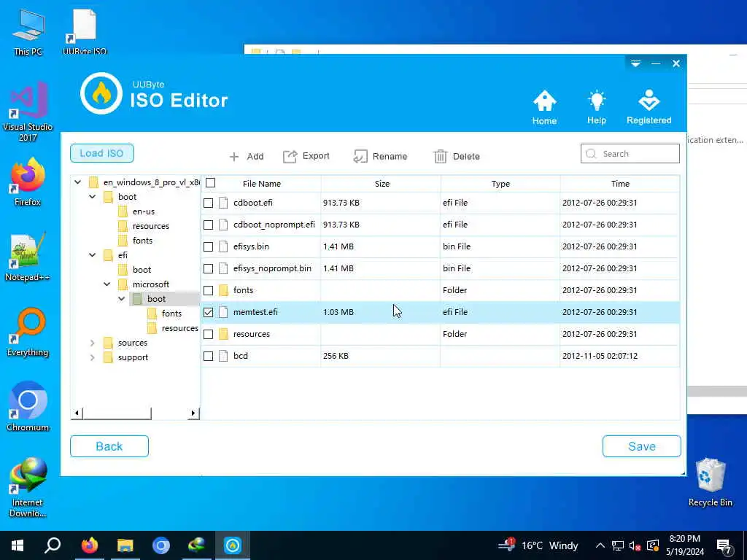Collapse the selected boot folder under microsoft

122,299
